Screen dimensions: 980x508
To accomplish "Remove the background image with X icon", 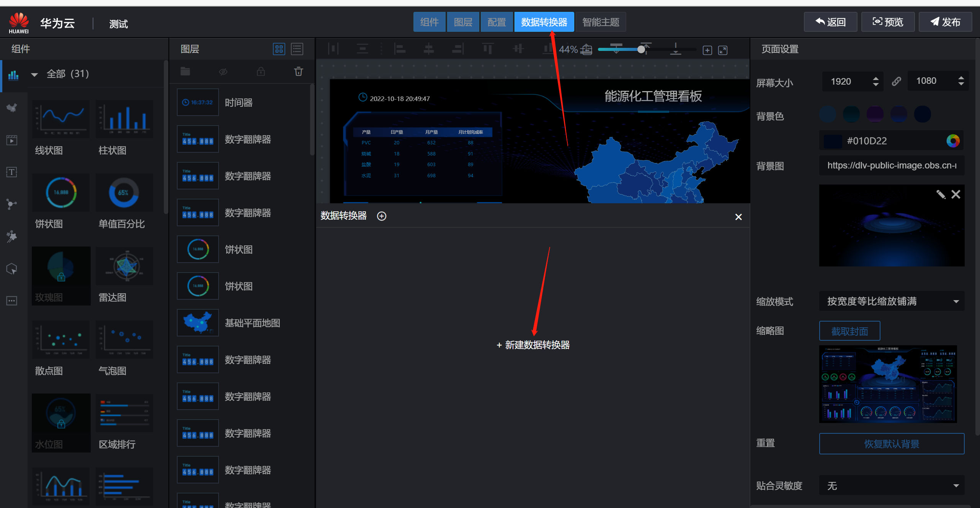I will tap(956, 194).
